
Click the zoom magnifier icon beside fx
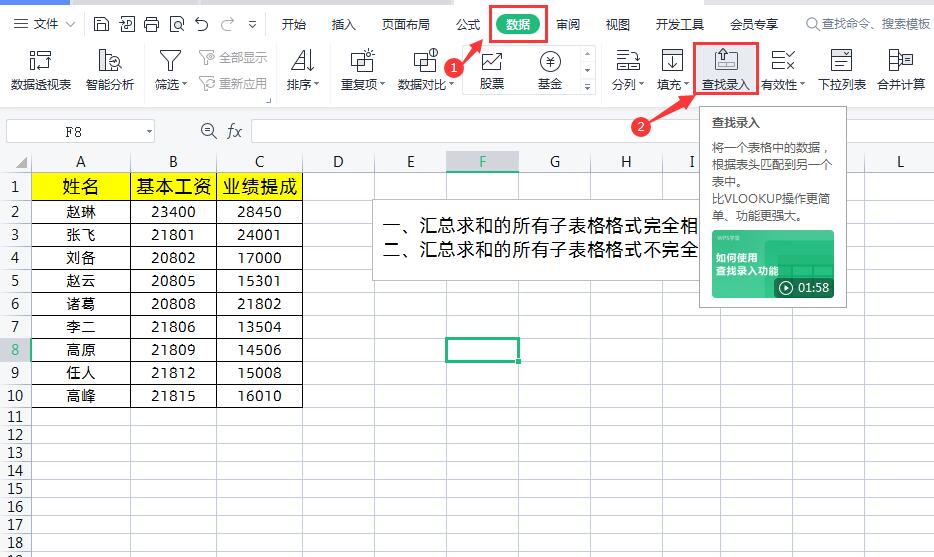pos(208,131)
